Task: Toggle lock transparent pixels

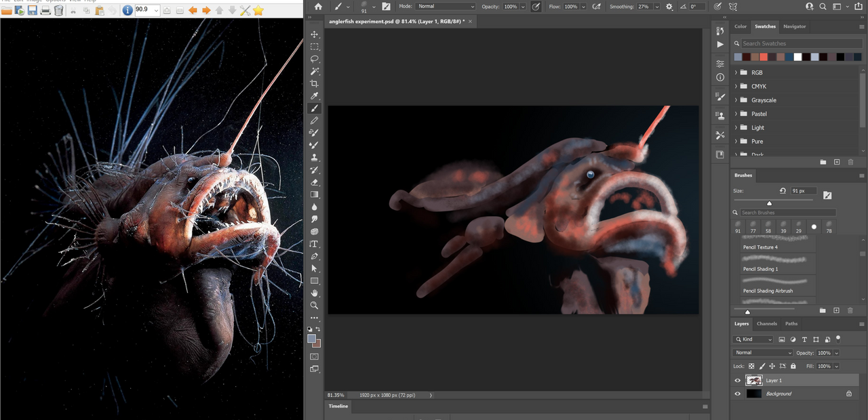Action: click(x=751, y=366)
